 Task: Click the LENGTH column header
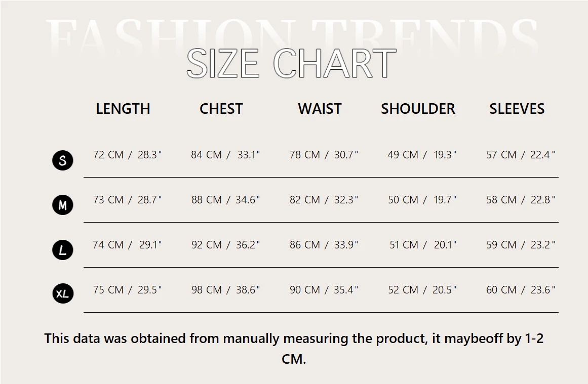tap(123, 109)
